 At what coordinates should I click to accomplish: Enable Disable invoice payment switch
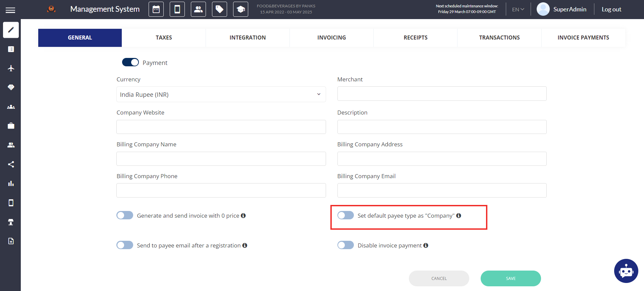345,245
